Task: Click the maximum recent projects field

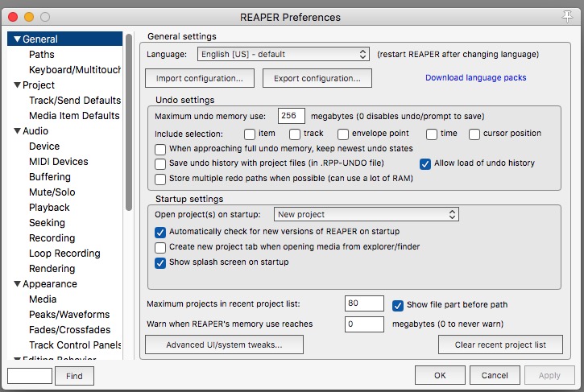Action: (364, 303)
